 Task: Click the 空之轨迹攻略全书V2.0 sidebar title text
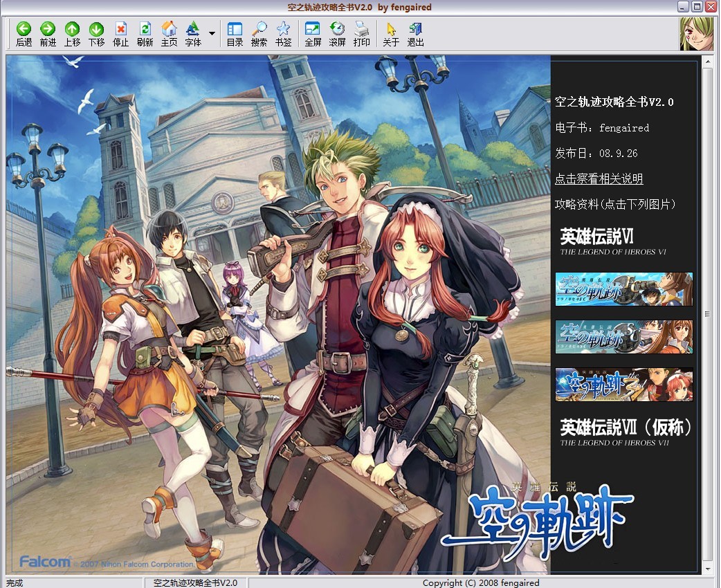pos(614,102)
